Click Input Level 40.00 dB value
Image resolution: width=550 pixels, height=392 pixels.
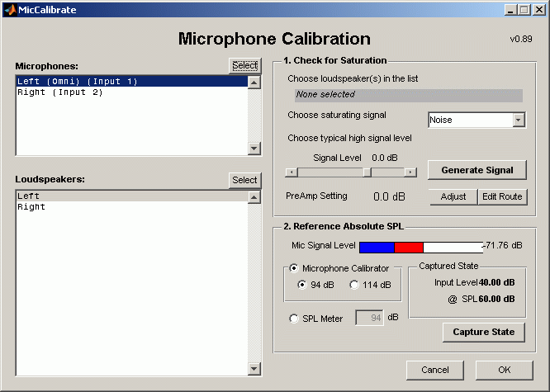point(496,282)
